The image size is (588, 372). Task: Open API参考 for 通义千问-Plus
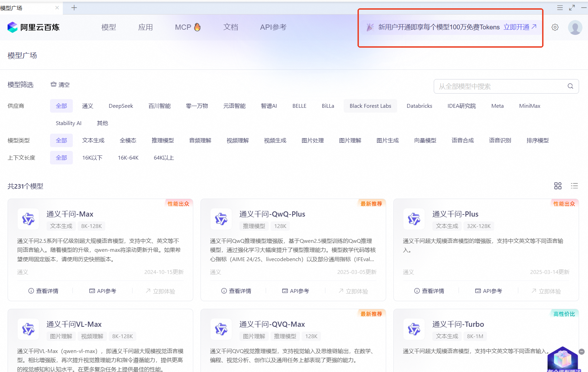tap(489, 291)
